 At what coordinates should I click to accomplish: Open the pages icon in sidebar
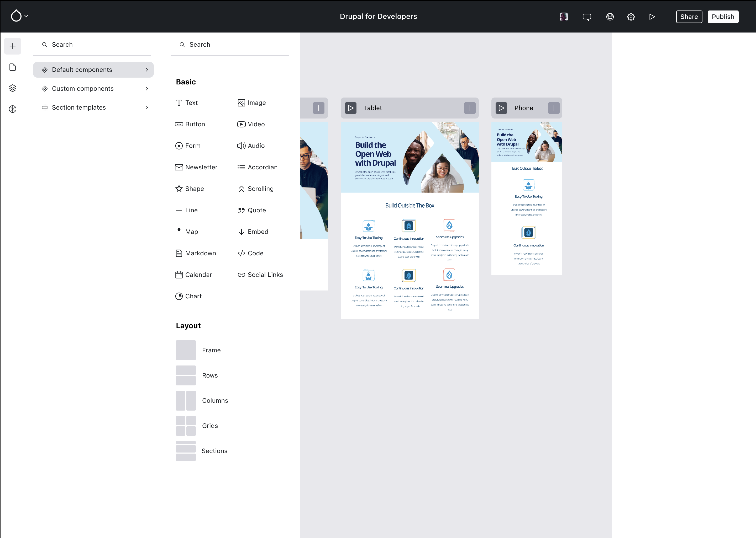pyautogui.click(x=13, y=67)
